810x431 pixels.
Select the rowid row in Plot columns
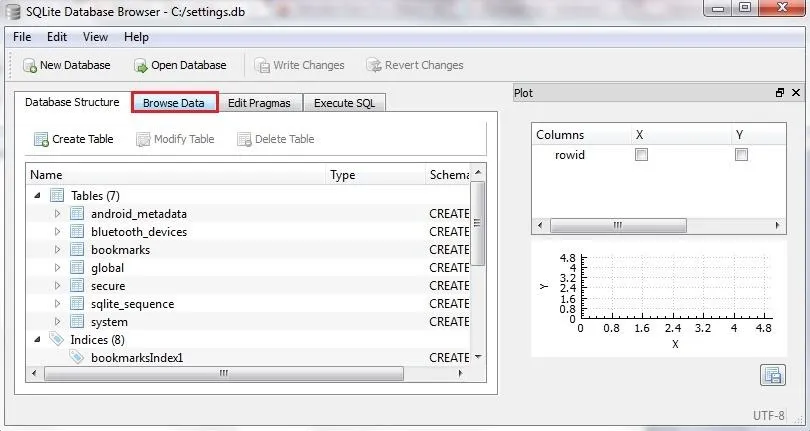click(659, 155)
